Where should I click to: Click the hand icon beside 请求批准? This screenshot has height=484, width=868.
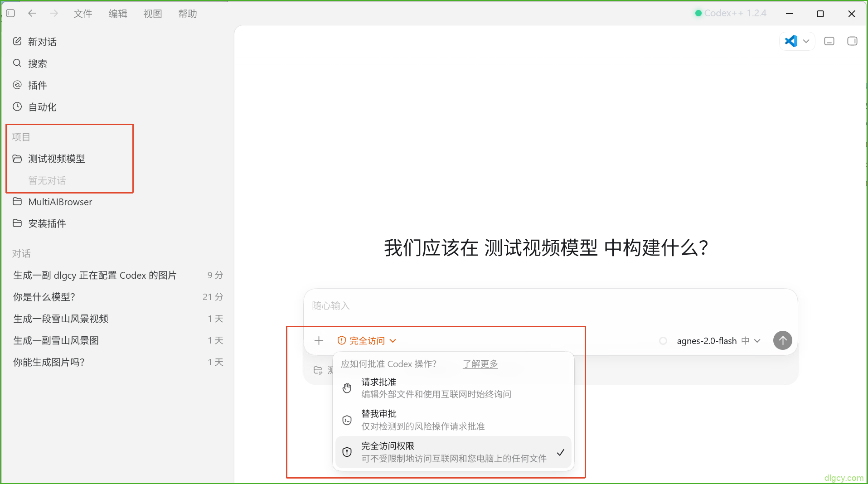(347, 388)
